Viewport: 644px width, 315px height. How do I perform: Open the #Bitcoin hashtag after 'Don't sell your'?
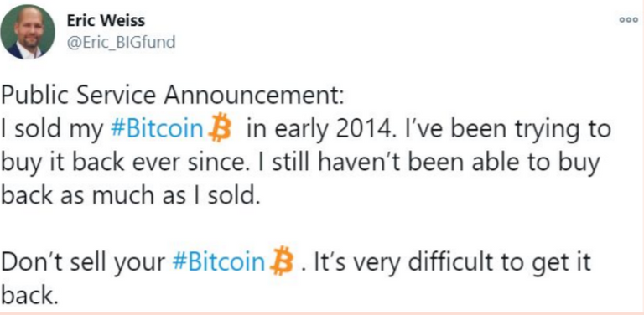tap(219, 261)
